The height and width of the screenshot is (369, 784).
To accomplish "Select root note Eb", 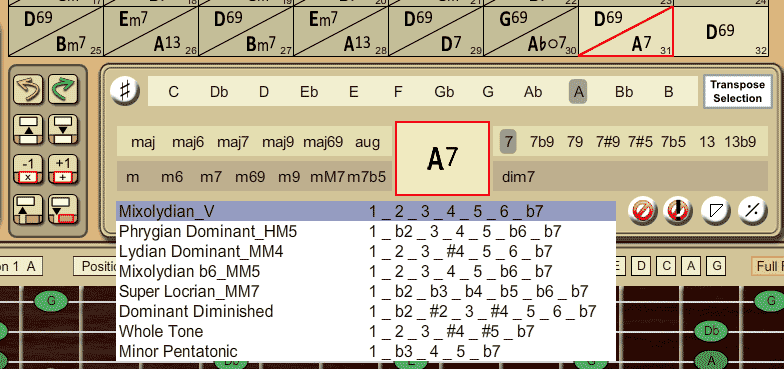I will pos(309,92).
